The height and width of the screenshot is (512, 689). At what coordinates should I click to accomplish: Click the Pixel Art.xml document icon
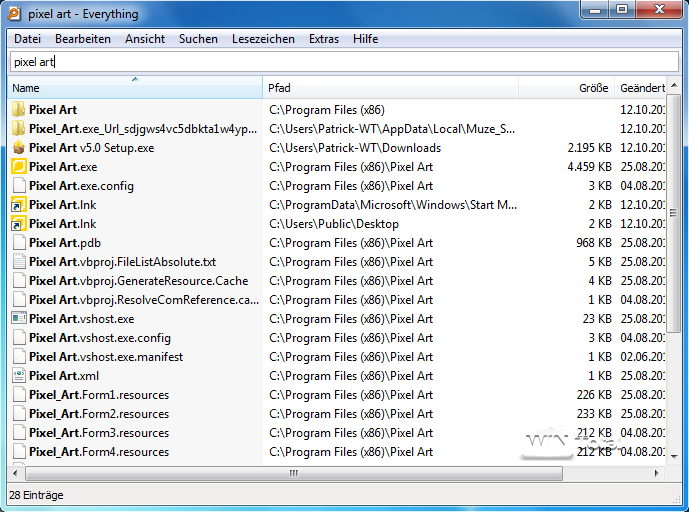tap(19, 376)
